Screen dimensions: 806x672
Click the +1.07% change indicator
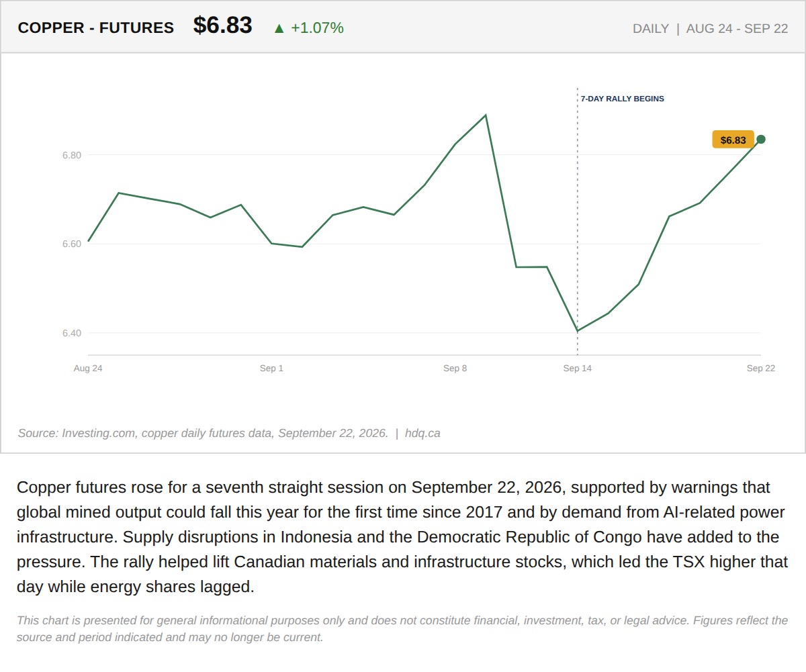click(317, 28)
